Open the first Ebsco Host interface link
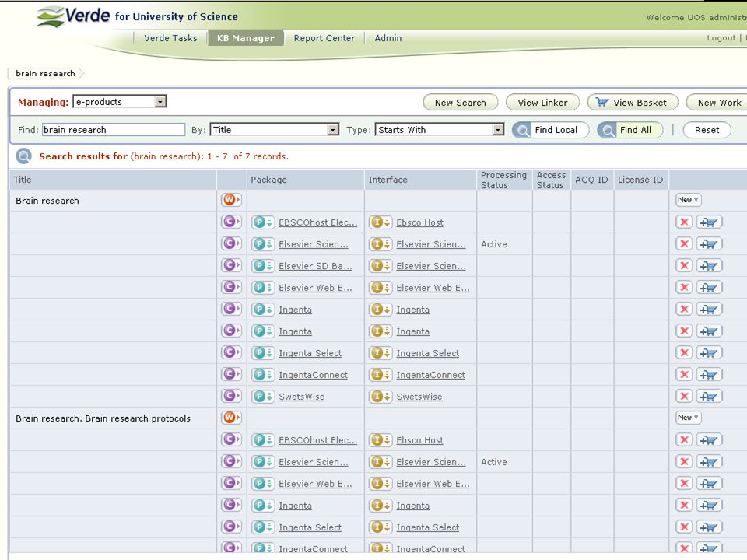The image size is (747, 560). click(x=419, y=222)
